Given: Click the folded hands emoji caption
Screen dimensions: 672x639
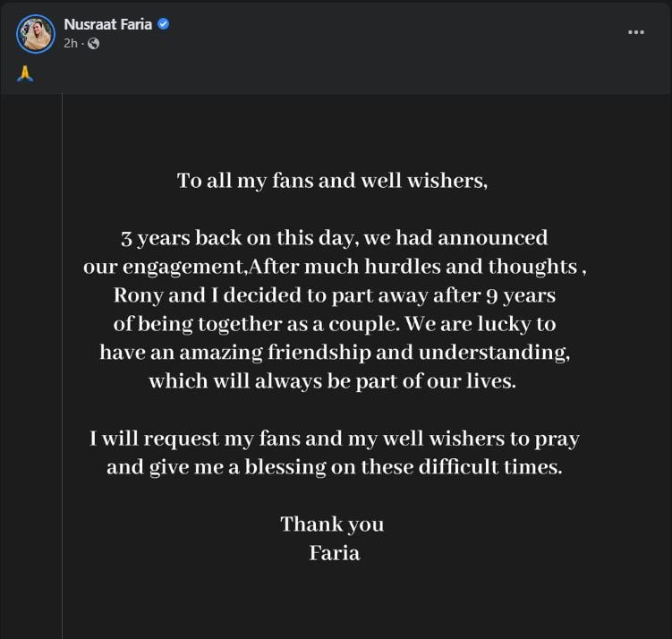Looking at the screenshot, I should (25, 73).
